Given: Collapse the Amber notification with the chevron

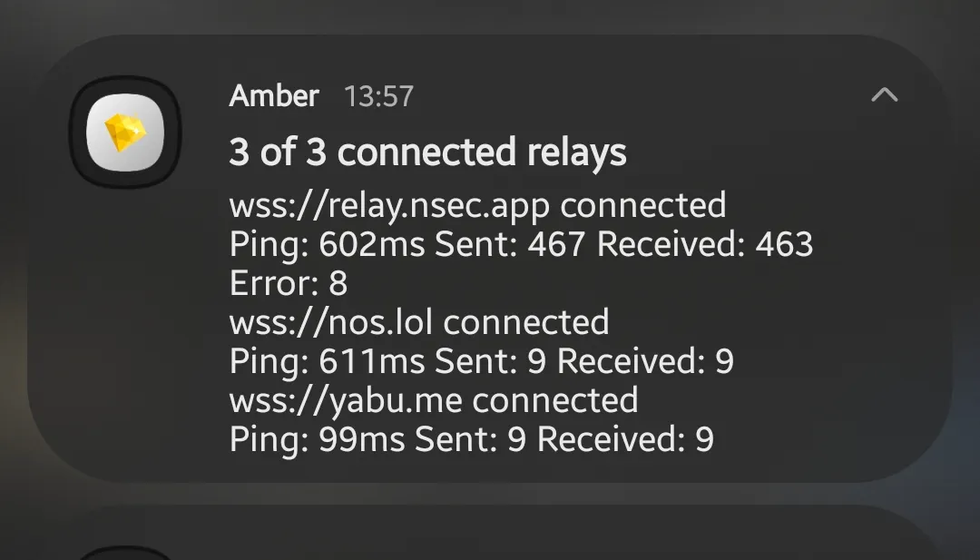Looking at the screenshot, I should (x=885, y=95).
